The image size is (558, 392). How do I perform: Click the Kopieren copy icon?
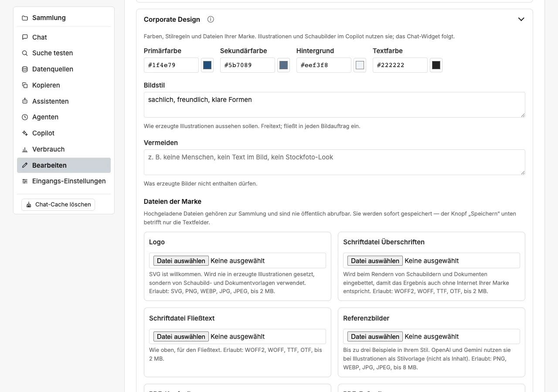tap(25, 85)
